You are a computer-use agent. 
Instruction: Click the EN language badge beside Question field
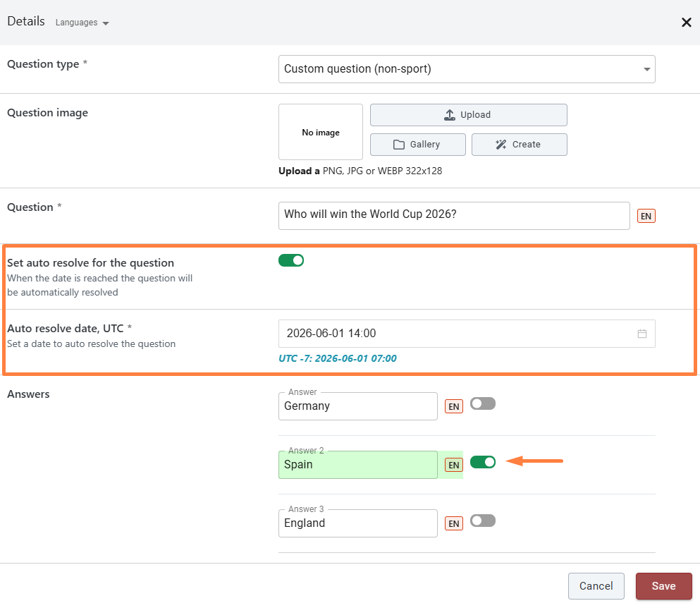(646, 216)
